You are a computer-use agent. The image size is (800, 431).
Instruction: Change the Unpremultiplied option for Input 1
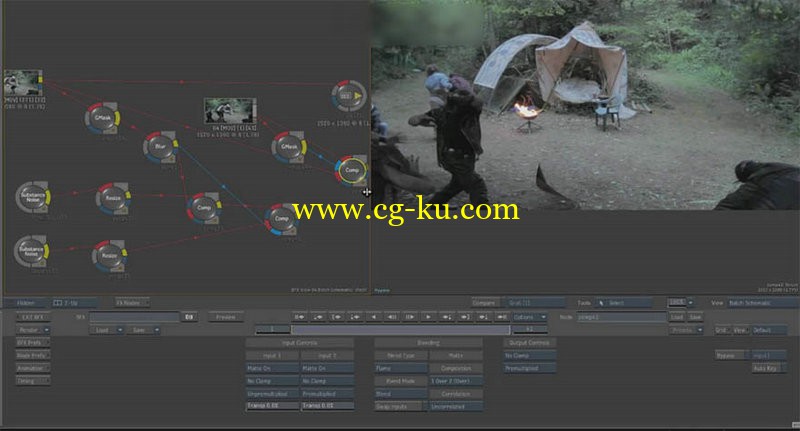272,394
